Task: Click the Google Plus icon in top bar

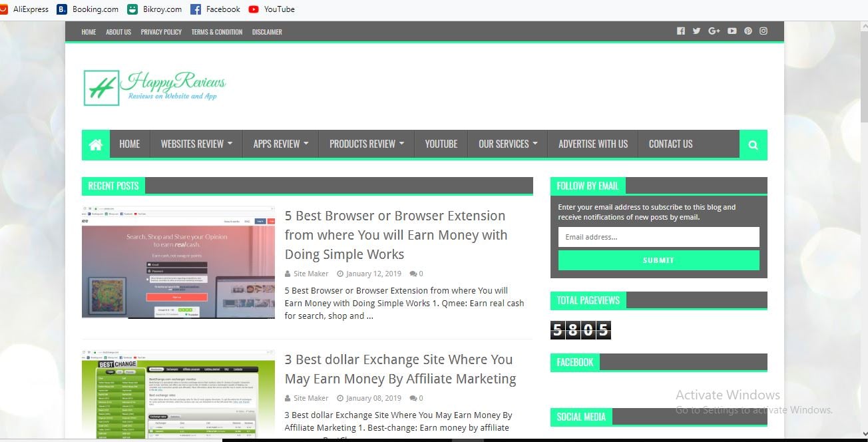Action: (714, 31)
